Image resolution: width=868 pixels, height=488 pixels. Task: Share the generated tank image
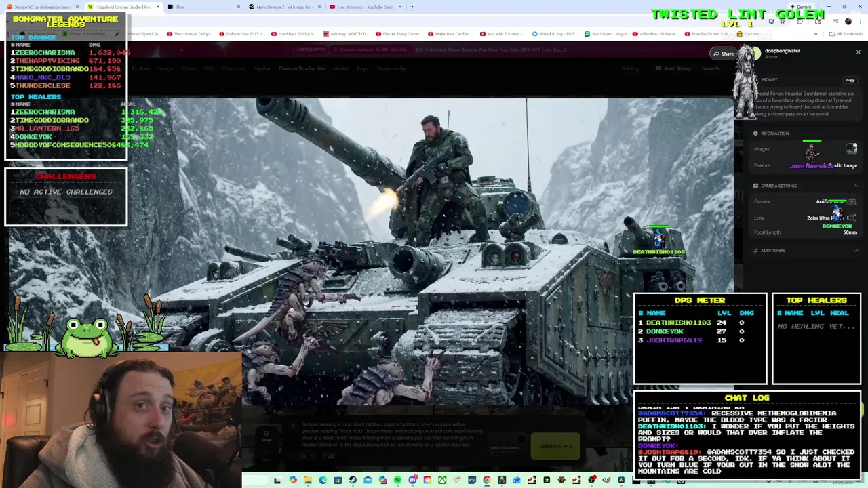[x=723, y=54]
